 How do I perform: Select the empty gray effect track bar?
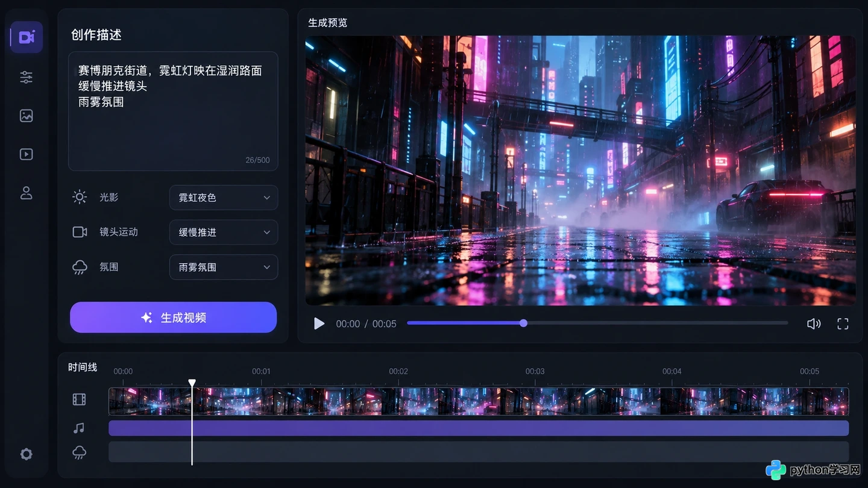coord(479,452)
